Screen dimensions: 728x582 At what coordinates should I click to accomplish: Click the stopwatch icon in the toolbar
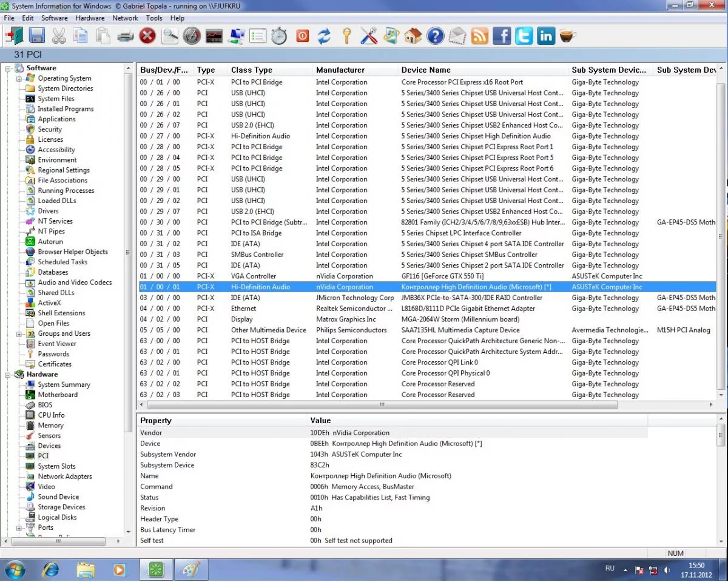pyautogui.click(x=279, y=36)
